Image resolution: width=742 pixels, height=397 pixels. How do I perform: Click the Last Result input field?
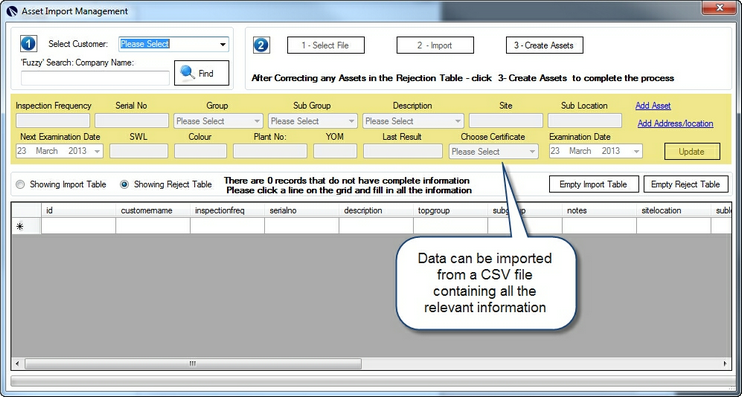[403, 151]
